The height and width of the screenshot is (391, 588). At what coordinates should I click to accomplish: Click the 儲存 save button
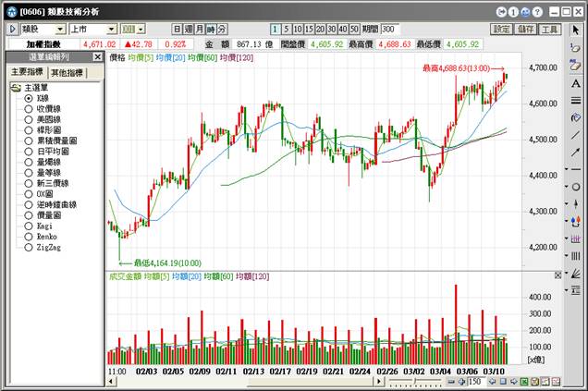(x=526, y=30)
